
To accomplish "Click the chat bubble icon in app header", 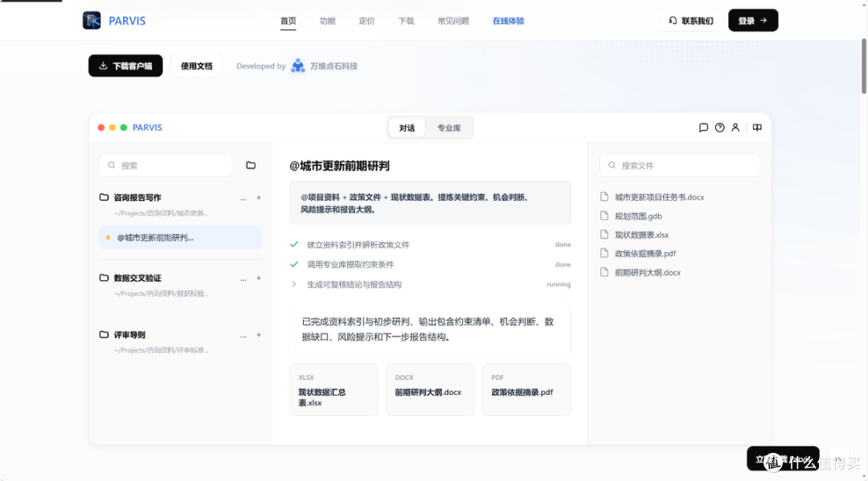I will (x=703, y=128).
